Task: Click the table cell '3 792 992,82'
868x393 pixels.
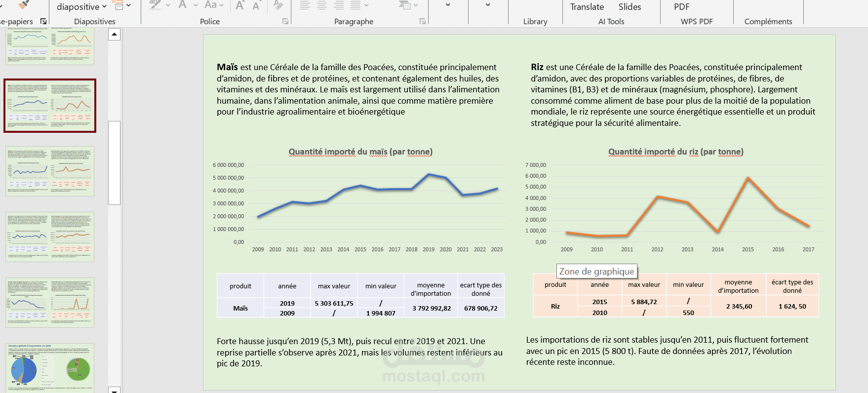Action: tap(432, 308)
